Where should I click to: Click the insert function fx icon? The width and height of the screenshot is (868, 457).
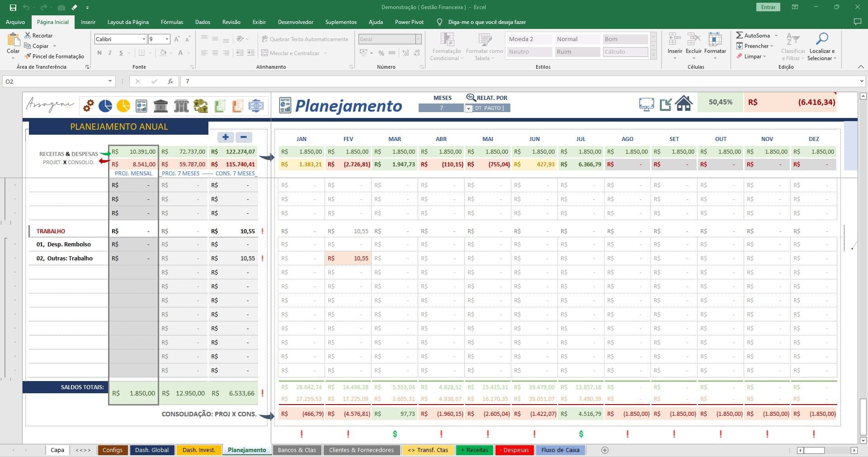[170, 81]
